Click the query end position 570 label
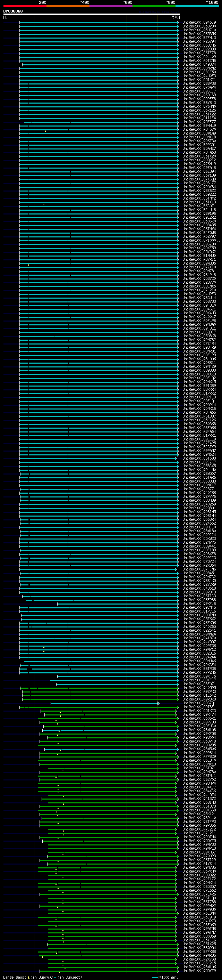Screen dimensions: 222x980 click(x=175, y=17)
